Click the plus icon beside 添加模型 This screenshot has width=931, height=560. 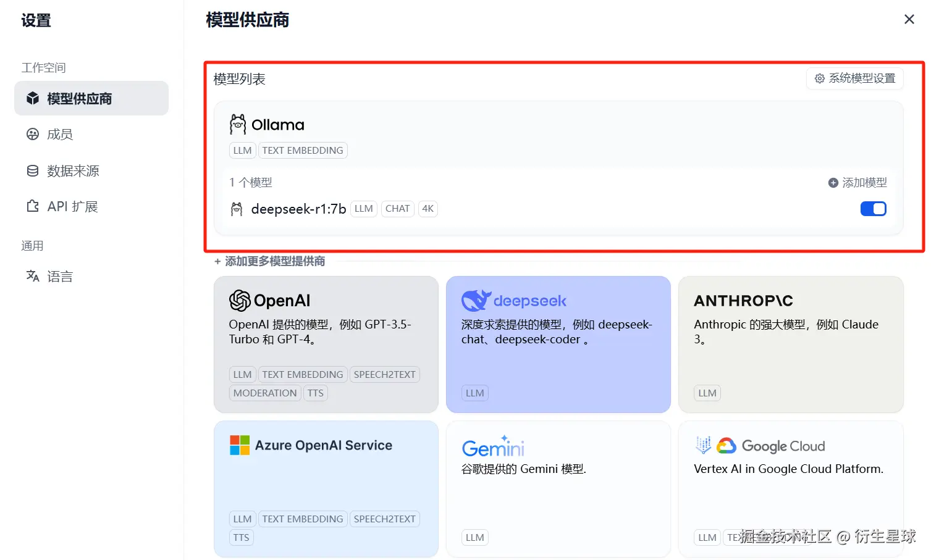coord(833,183)
